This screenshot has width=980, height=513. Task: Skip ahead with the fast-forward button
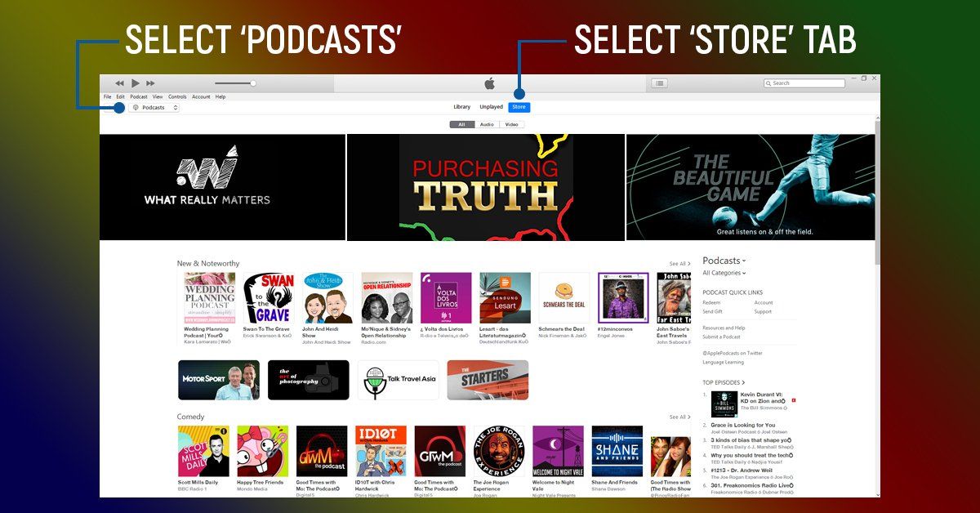coord(150,83)
